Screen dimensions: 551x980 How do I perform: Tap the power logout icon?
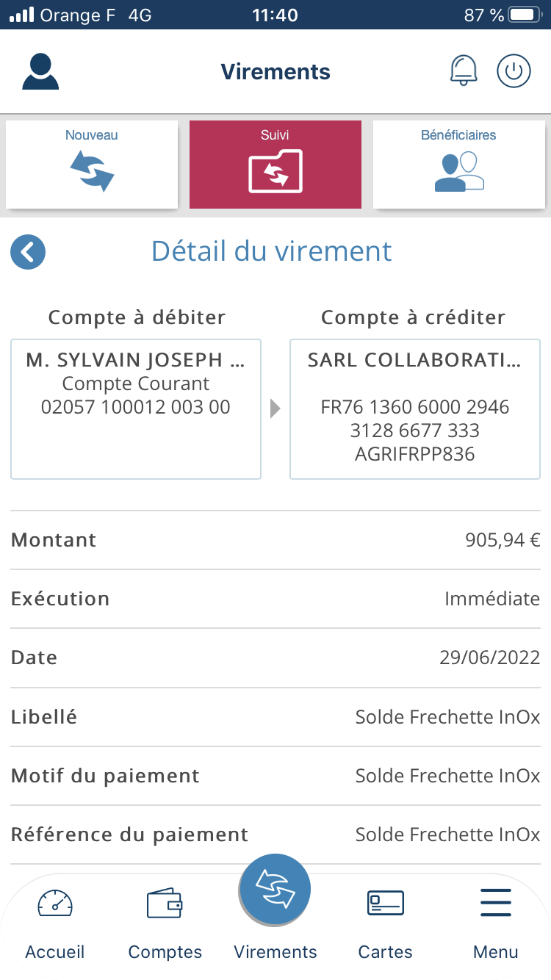coord(514,71)
